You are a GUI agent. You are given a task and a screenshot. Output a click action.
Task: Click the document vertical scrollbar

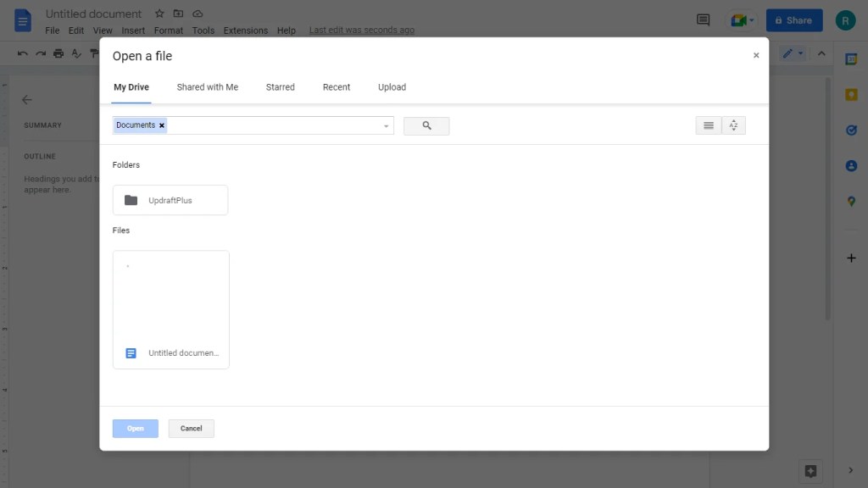(x=827, y=199)
